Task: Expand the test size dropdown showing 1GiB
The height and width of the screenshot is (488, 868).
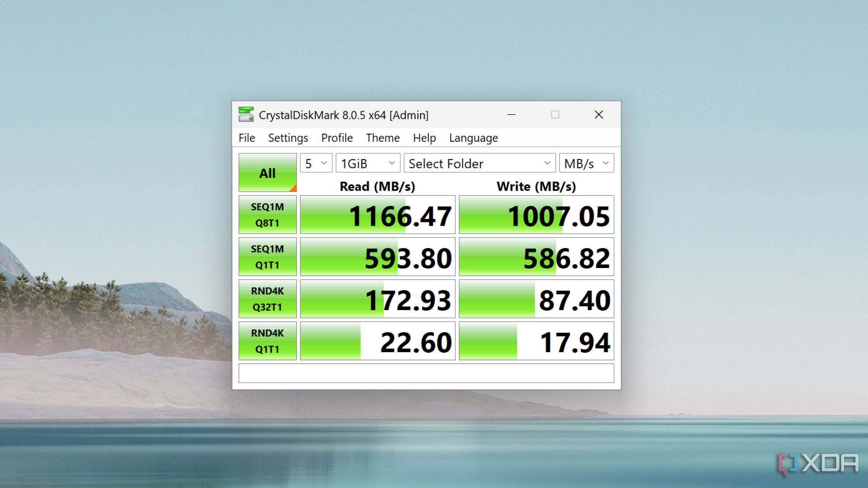Action: pyautogui.click(x=367, y=164)
